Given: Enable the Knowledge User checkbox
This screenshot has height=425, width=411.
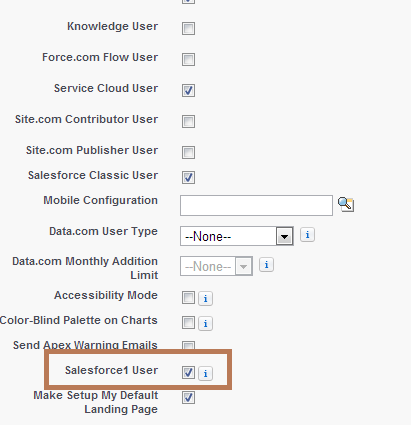Looking at the screenshot, I should 188,28.
